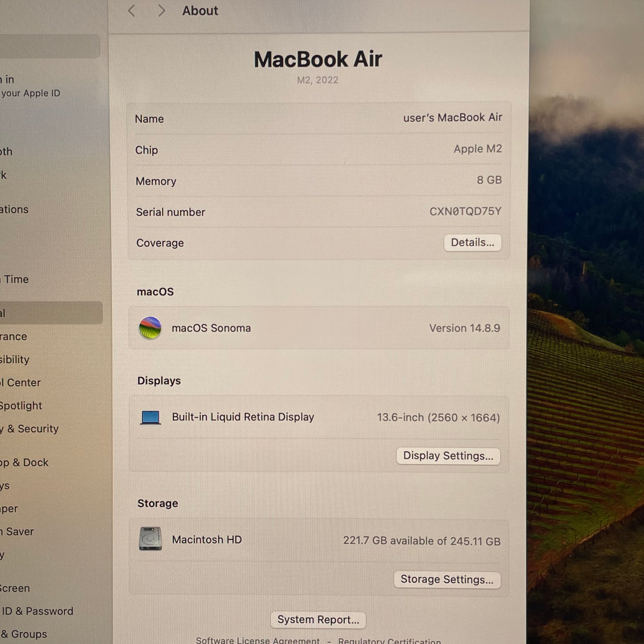644x644 pixels.
Task: Select the highlighted General sidebar item
Action: (51, 313)
